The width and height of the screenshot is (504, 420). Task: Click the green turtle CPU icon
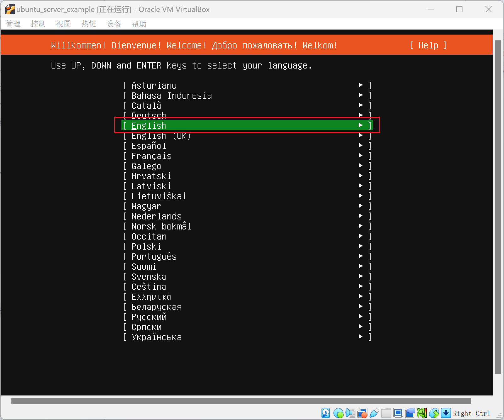[x=422, y=413]
